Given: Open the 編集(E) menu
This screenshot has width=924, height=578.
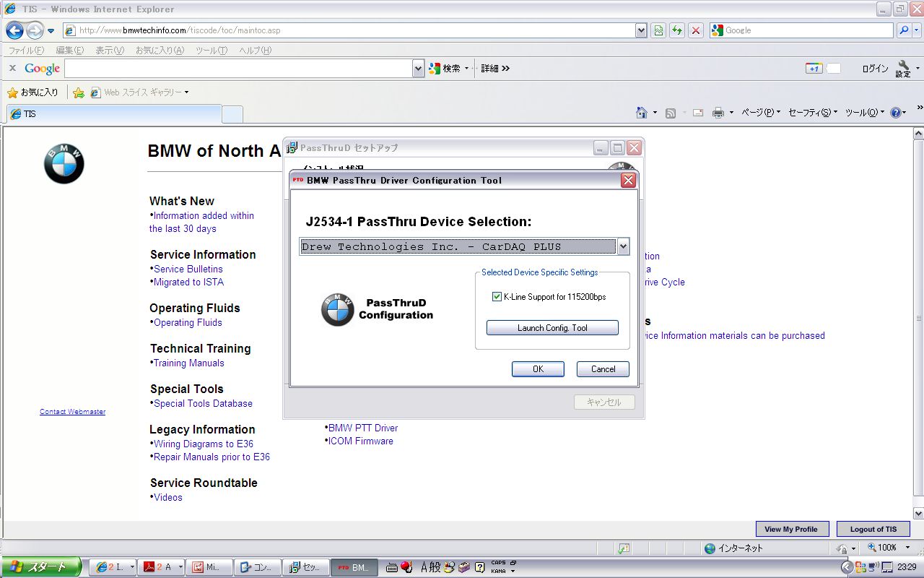Looking at the screenshot, I should (70, 51).
